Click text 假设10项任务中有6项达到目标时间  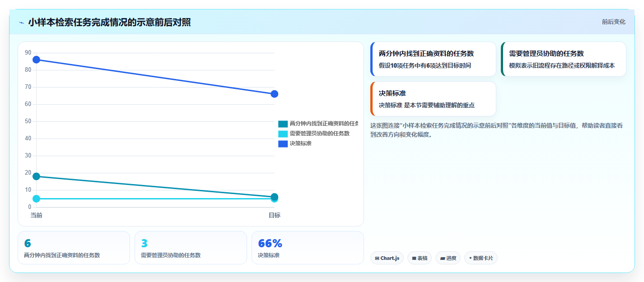click(425, 65)
